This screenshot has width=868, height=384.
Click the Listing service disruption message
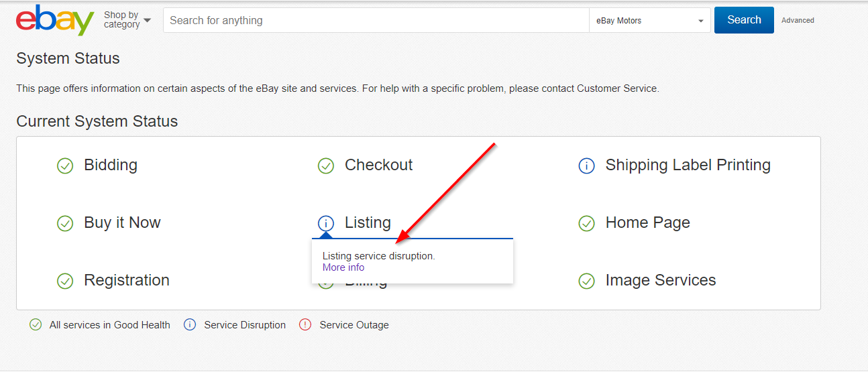(379, 256)
